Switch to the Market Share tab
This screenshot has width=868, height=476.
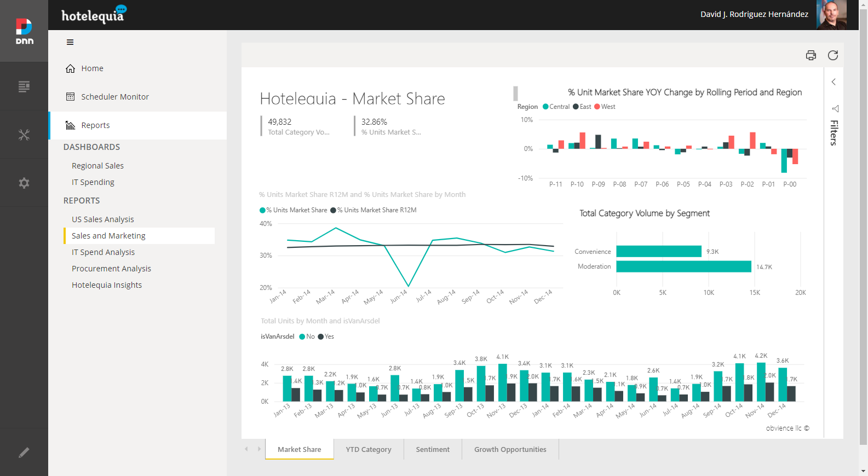tap(300, 450)
